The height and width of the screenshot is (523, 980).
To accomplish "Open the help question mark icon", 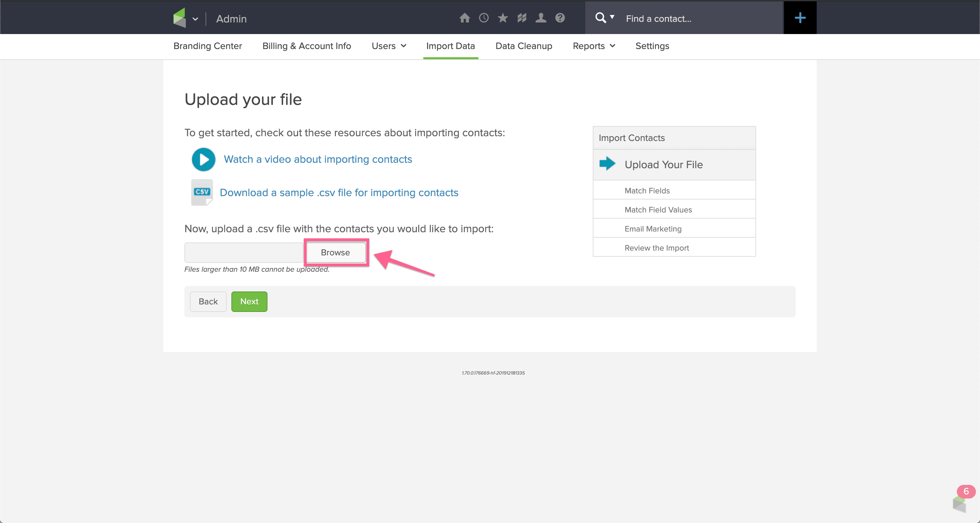I will (560, 18).
